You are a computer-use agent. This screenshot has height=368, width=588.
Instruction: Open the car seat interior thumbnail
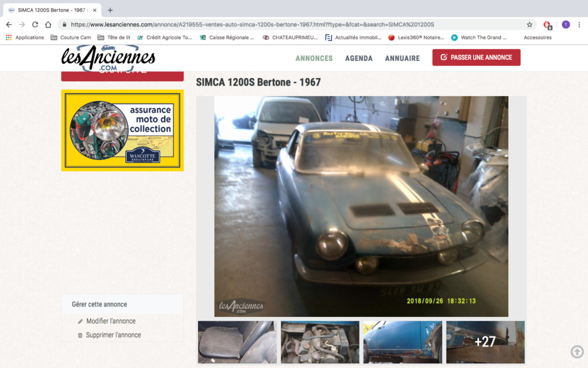pos(237,342)
